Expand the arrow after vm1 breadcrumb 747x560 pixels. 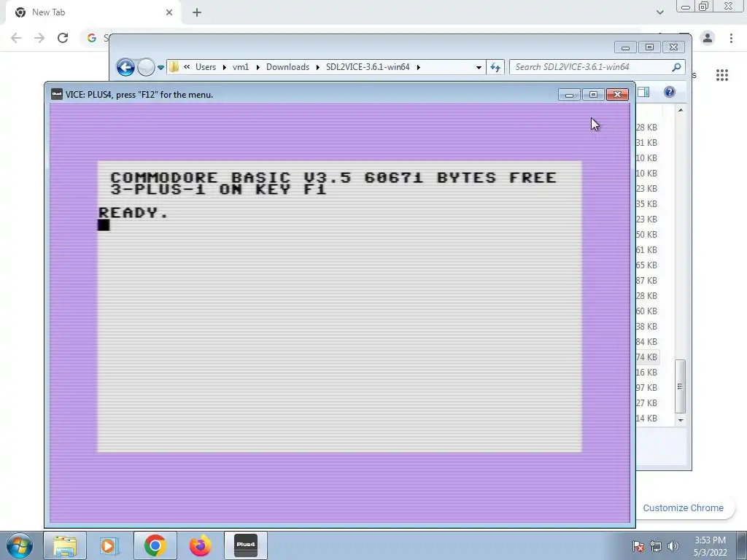258,67
